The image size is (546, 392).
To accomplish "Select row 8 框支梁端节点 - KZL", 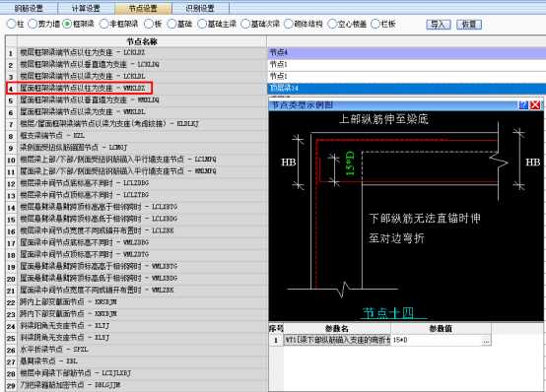I will (x=142, y=135).
